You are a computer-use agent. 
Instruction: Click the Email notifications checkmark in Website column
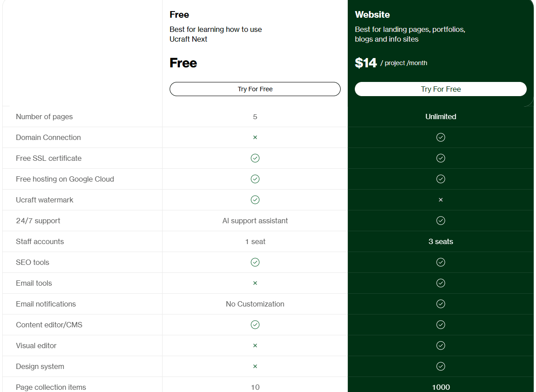[441, 304]
